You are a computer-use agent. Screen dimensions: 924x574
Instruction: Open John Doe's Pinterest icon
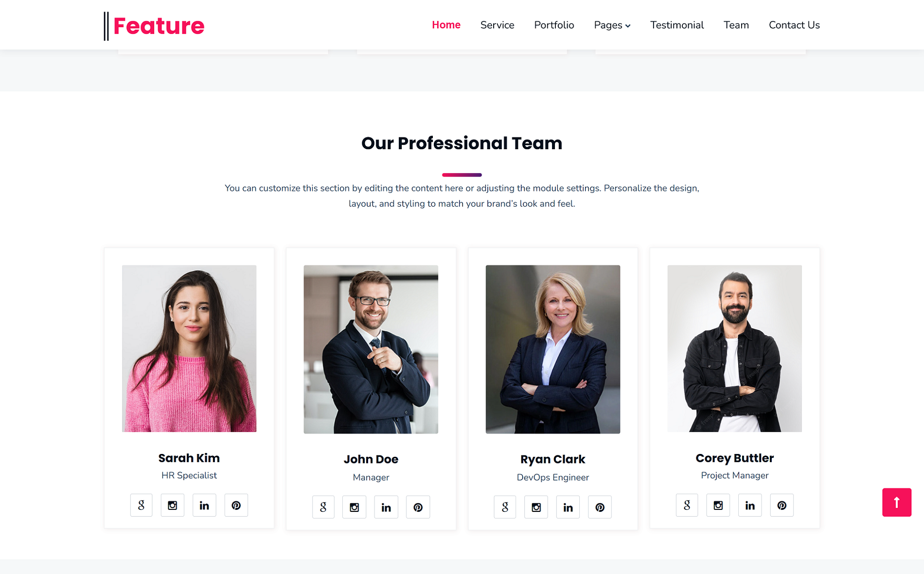[418, 507]
